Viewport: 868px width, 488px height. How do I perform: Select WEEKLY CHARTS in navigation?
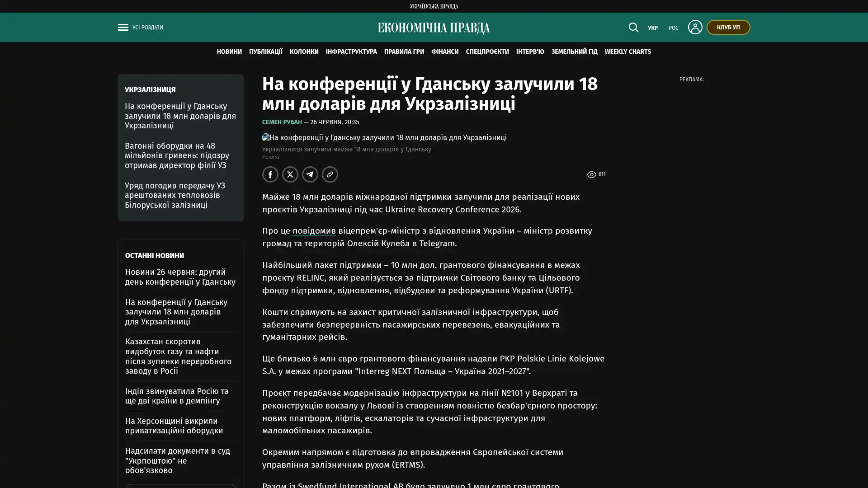click(627, 52)
